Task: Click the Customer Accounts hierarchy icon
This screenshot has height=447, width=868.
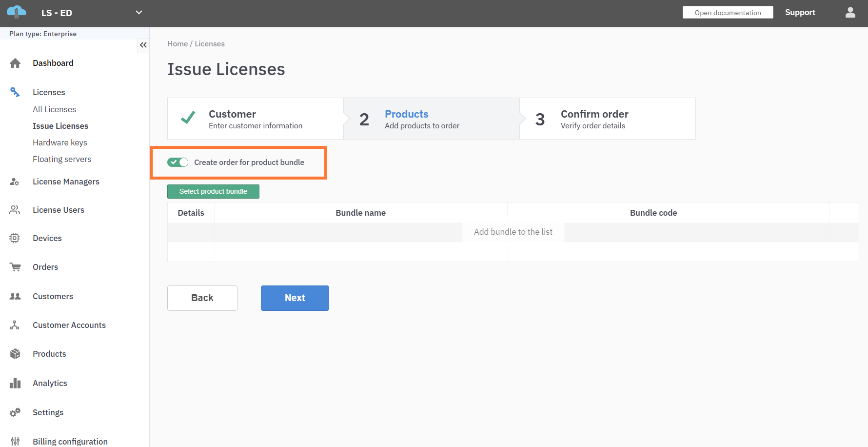Action: coord(15,325)
